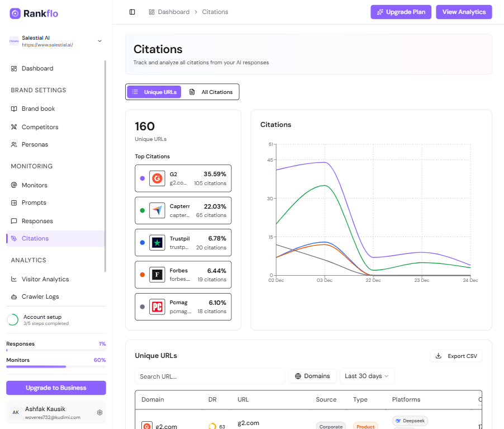Expand the Salestial AI workspace dropdown

(x=99, y=41)
